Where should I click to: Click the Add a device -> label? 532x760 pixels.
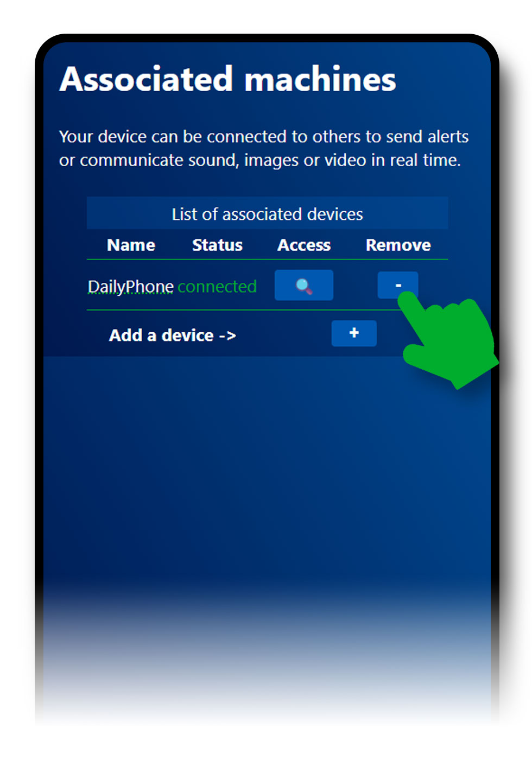click(x=173, y=335)
